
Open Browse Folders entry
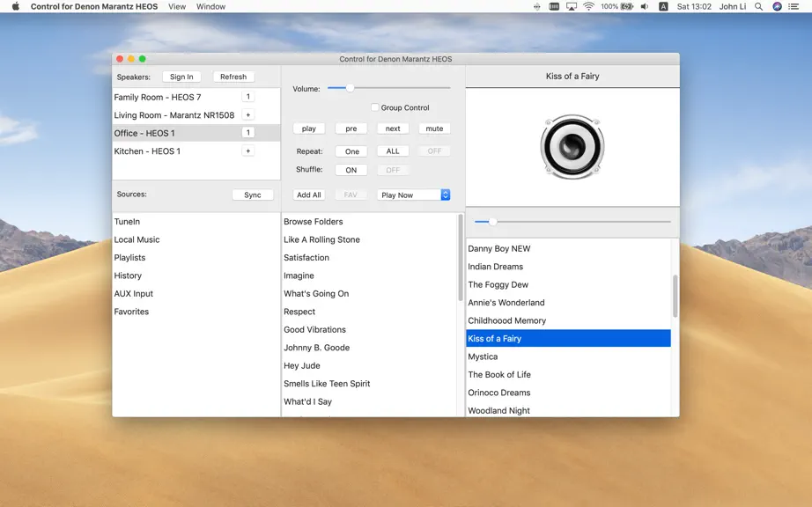[370, 222]
